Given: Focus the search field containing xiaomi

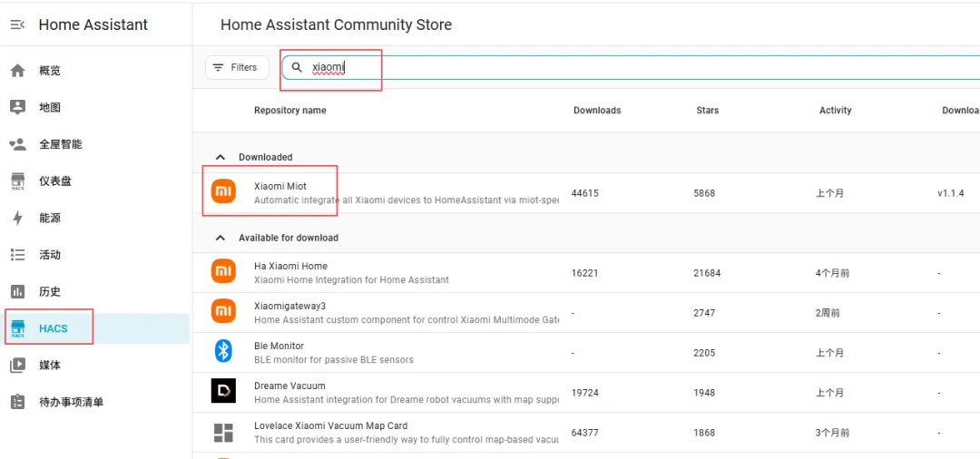Looking at the screenshot, I should (x=630, y=67).
